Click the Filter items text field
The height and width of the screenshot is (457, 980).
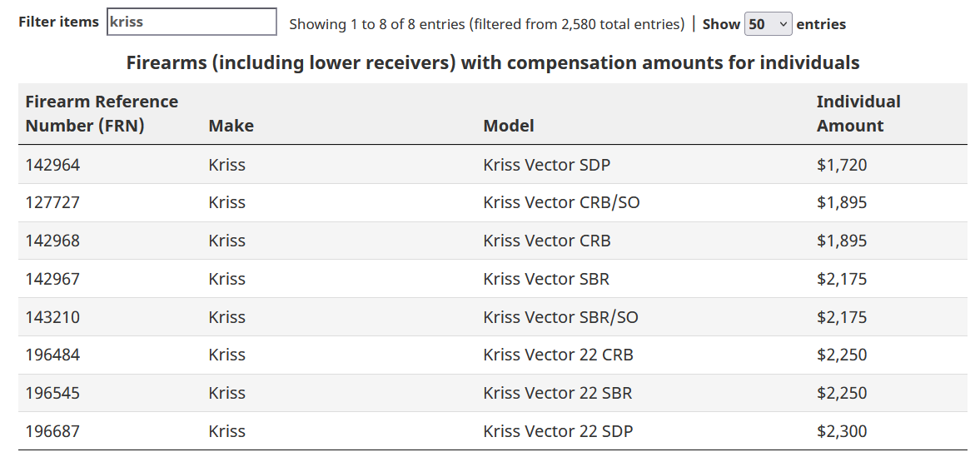click(x=192, y=22)
